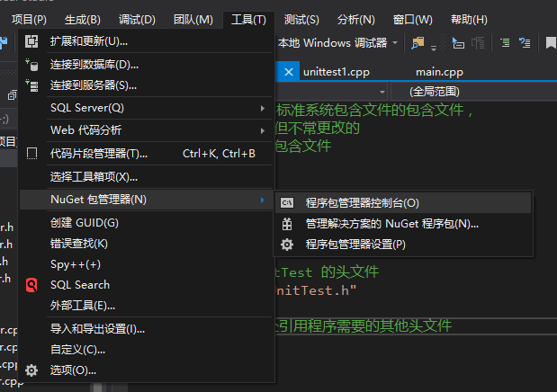Click the options gear icon
Viewport: 557px width, 392px height.
pyautogui.click(x=31, y=370)
